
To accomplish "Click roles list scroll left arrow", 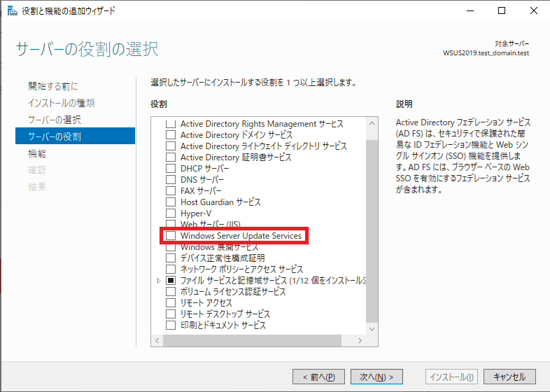I will pos(157,340).
